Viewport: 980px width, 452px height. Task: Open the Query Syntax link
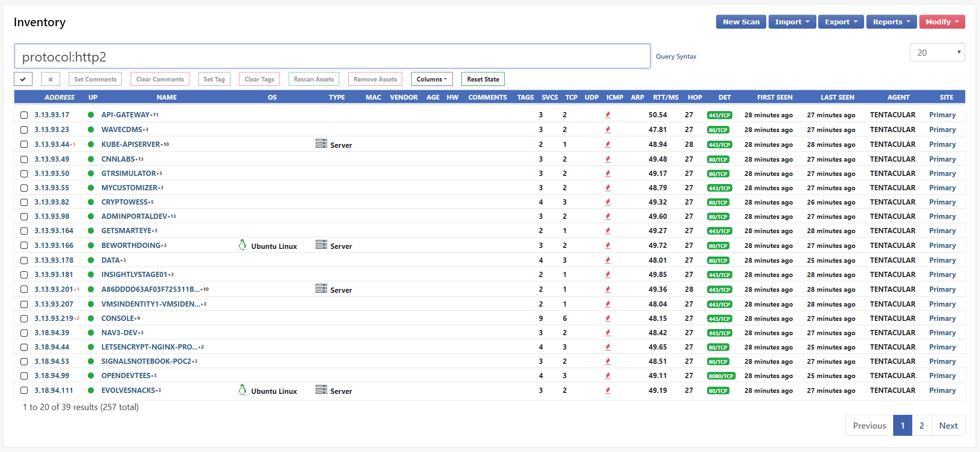pyautogui.click(x=676, y=56)
